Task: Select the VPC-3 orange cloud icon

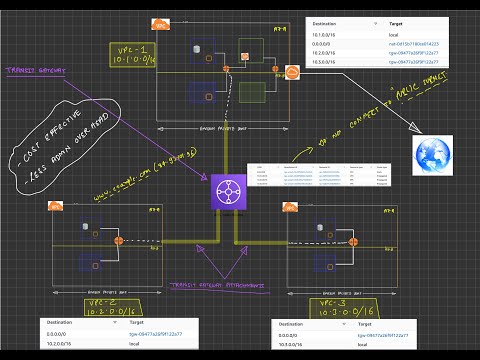Action: 290,207
